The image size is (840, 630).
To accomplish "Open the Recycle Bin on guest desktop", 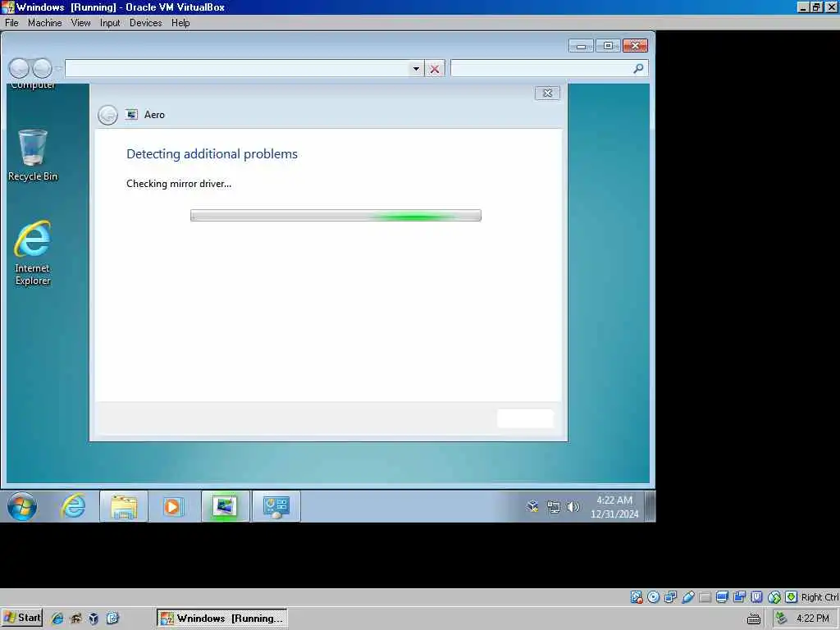I will tap(33, 155).
